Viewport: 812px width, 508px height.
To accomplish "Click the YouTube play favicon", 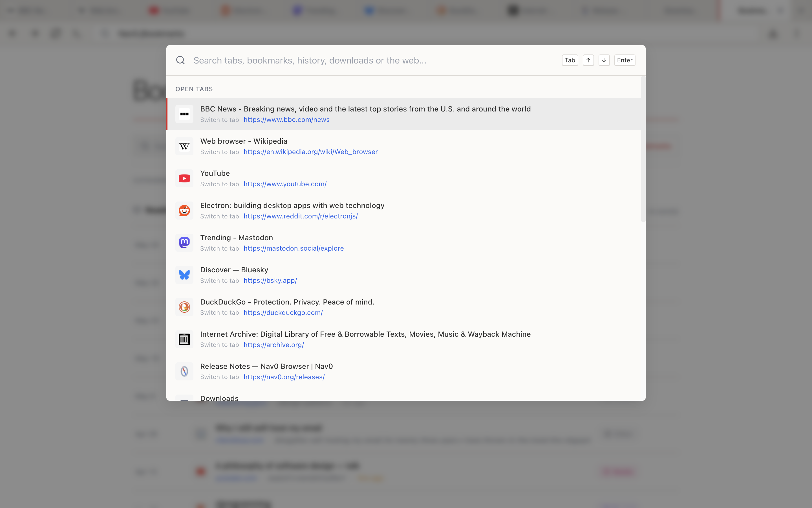I will [x=184, y=178].
